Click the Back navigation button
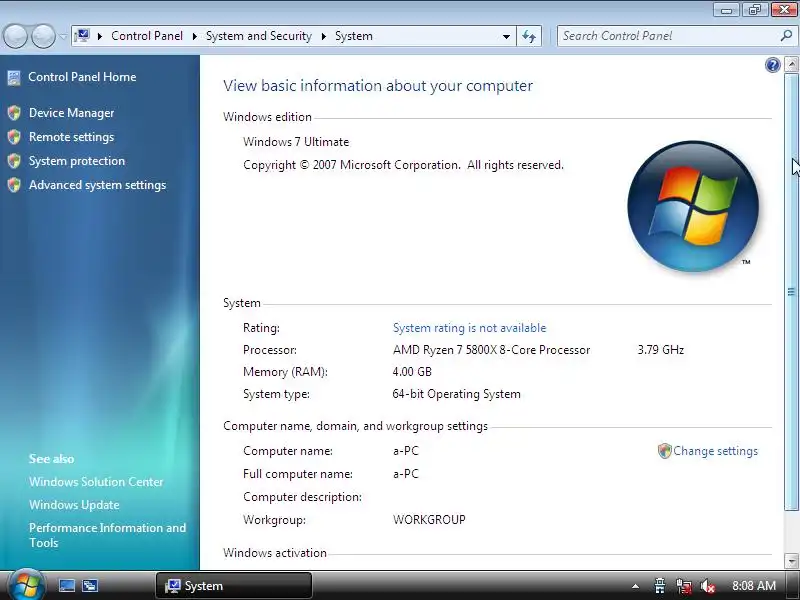 pyautogui.click(x=16, y=36)
